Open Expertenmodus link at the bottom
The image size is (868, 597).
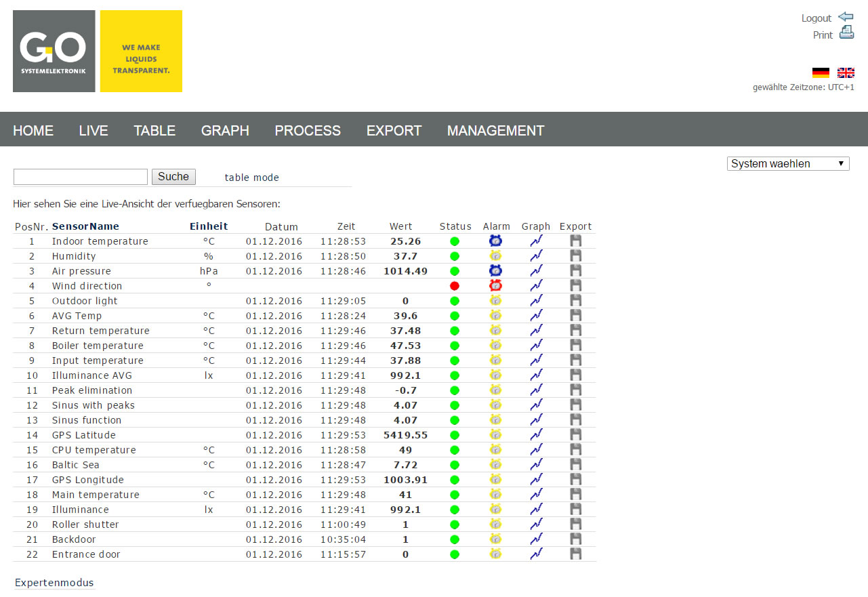[x=54, y=582]
